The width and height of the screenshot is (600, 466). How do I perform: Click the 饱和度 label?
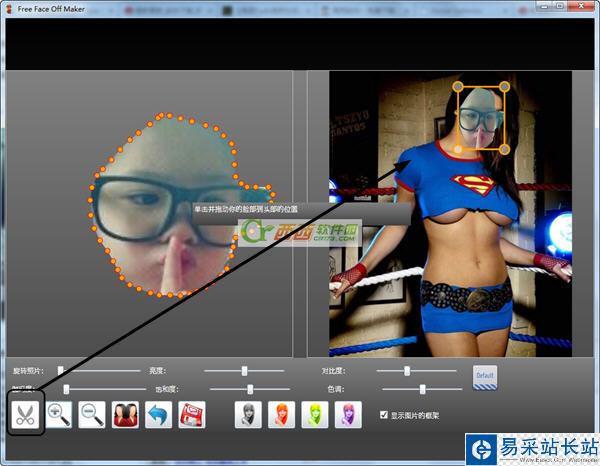[x=167, y=389]
